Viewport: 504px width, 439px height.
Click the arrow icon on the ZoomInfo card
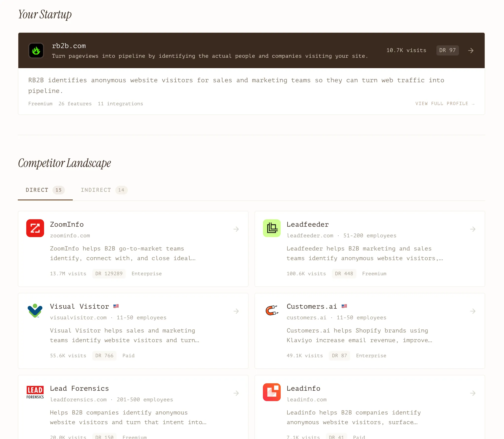click(236, 229)
